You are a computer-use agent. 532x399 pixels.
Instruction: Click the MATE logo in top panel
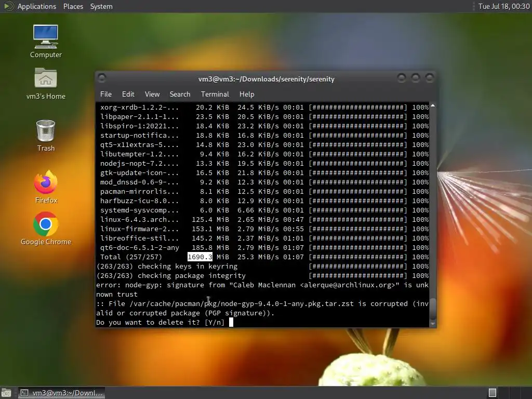8,6
